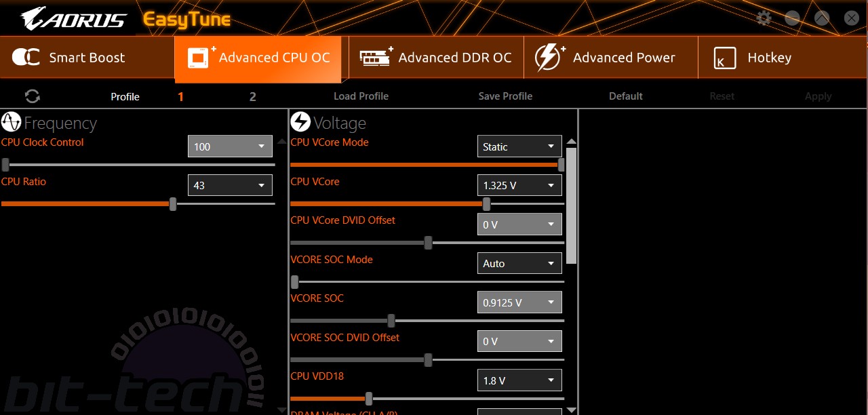
Task: Click the Frequency waveform icon
Action: (11, 122)
